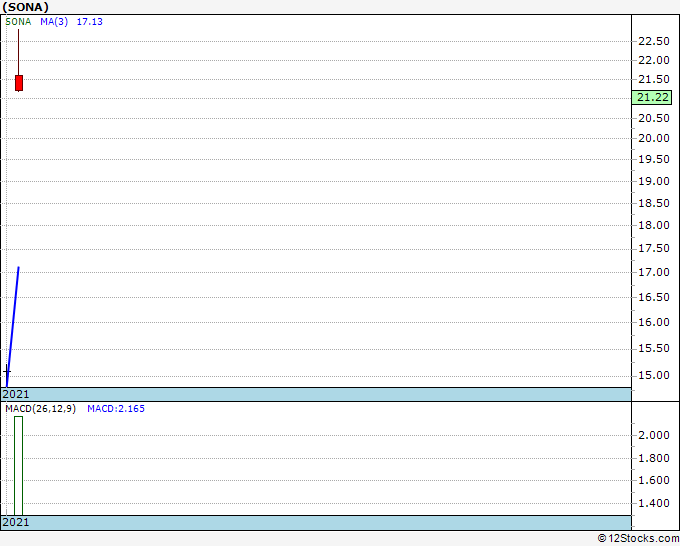Click the 22.50 price axis label
This screenshot has width=680, height=546.
click(x=654, y=41)
